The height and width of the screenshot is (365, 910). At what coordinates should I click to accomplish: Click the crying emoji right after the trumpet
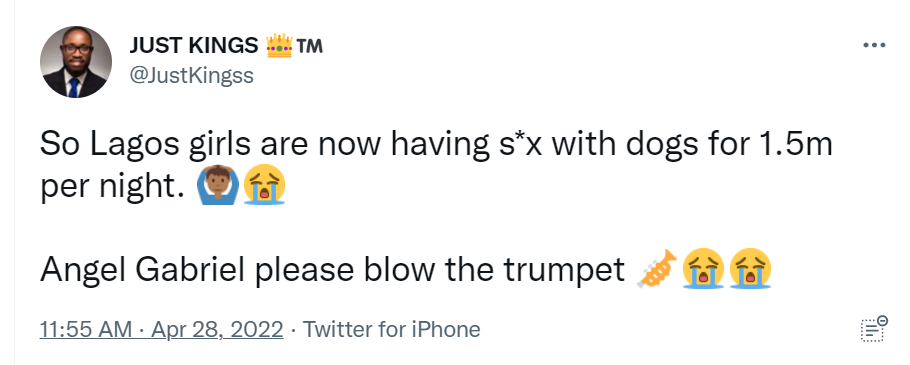click(x=703, y=269)
